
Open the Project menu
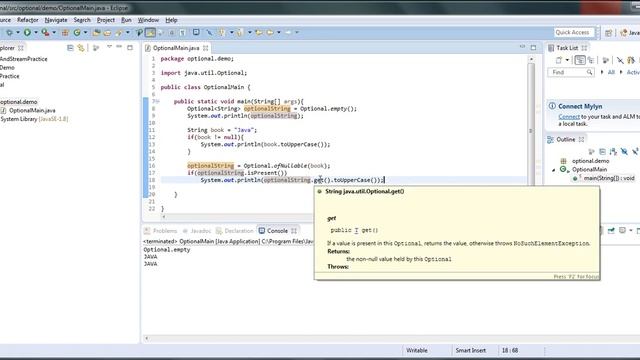coord(106,20)
